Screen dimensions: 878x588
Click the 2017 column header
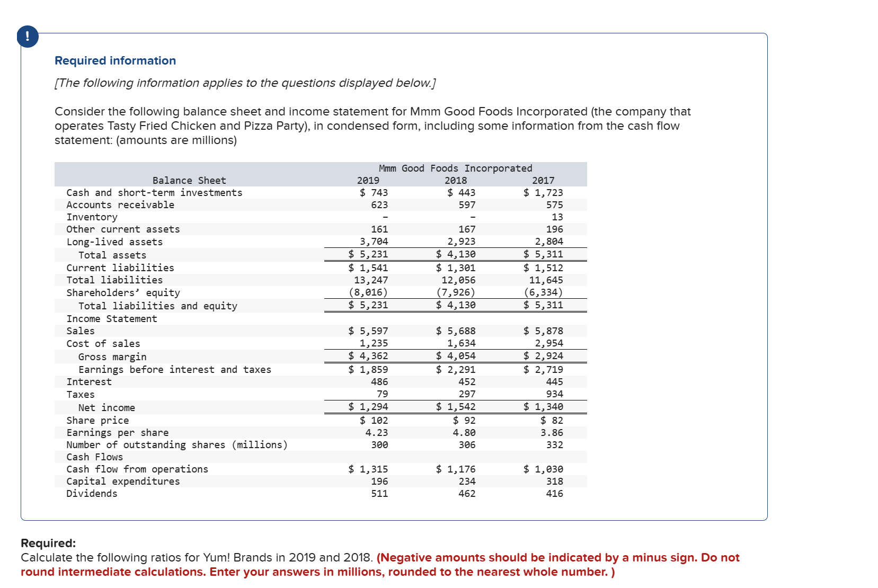(543, 180)
